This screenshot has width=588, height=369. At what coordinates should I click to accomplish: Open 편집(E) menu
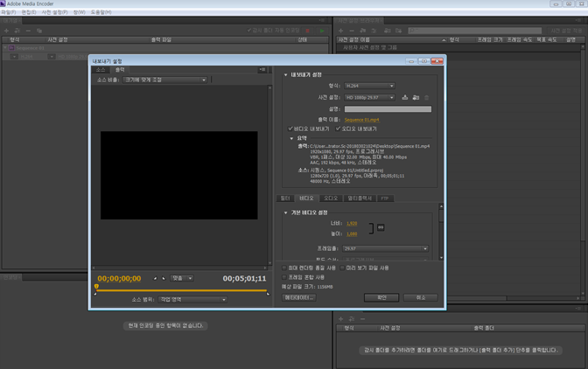click(x=29, y=12)
